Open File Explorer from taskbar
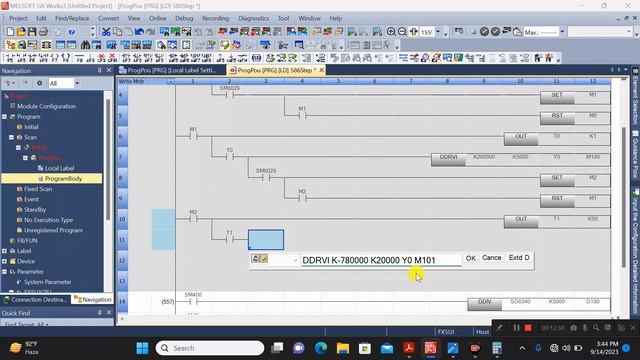The image size is (640, 360). coord(343,348)
